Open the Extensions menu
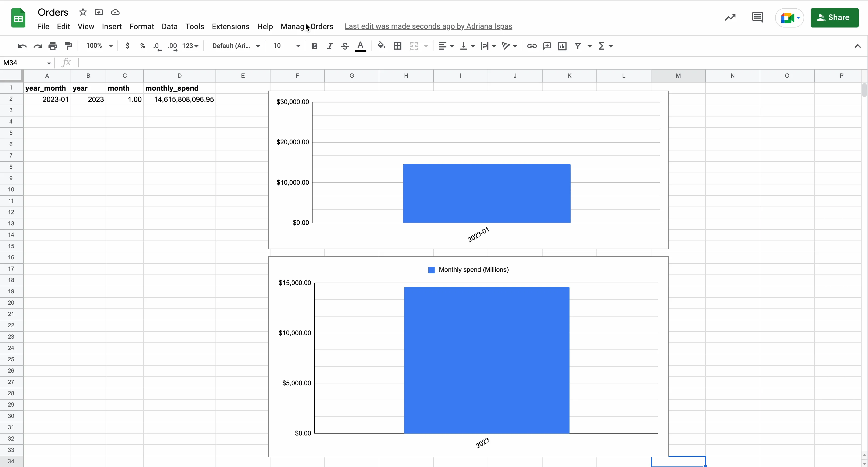Viewport: 868px width, 467px height. click(231, 26)
